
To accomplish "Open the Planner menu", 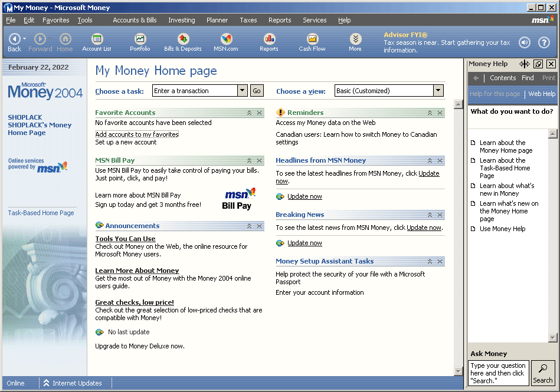I will pos(217,20).
